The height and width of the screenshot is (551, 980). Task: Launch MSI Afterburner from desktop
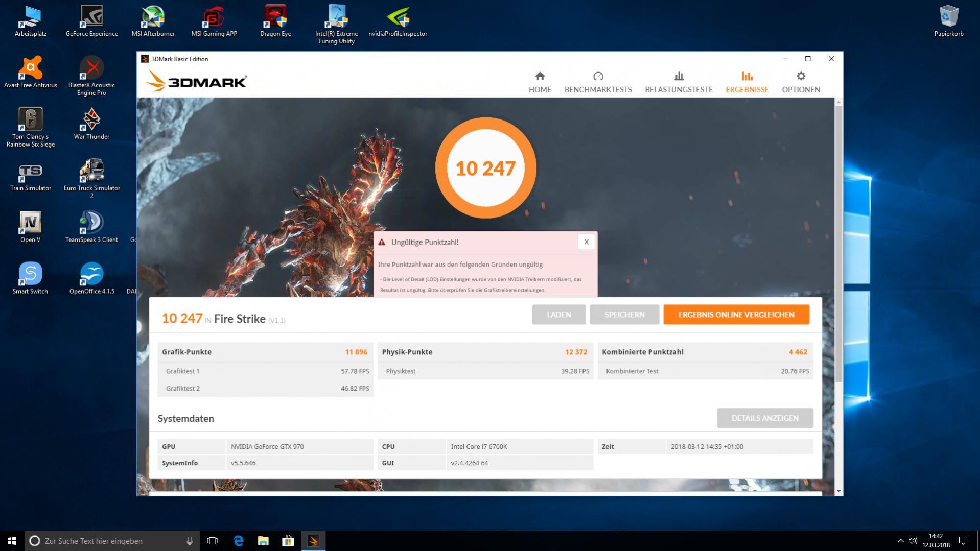tap(153, 21)
